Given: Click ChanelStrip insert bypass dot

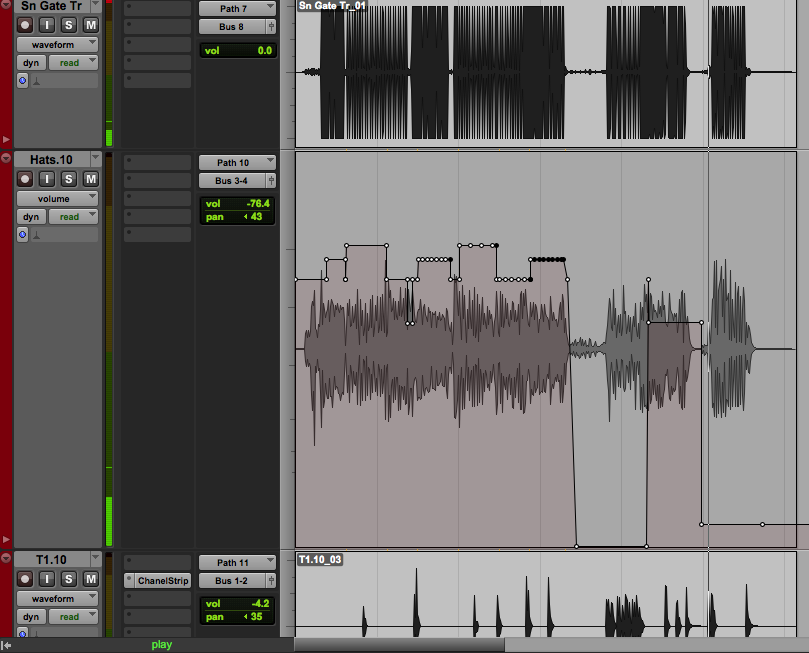Looking at the screenshot, I should coord(129,580).
